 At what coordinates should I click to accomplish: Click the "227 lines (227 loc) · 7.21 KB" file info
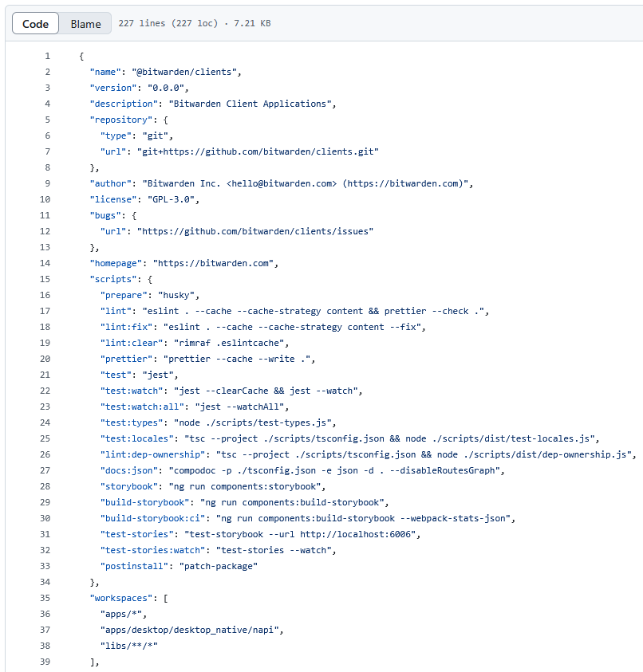coord(195,23)
